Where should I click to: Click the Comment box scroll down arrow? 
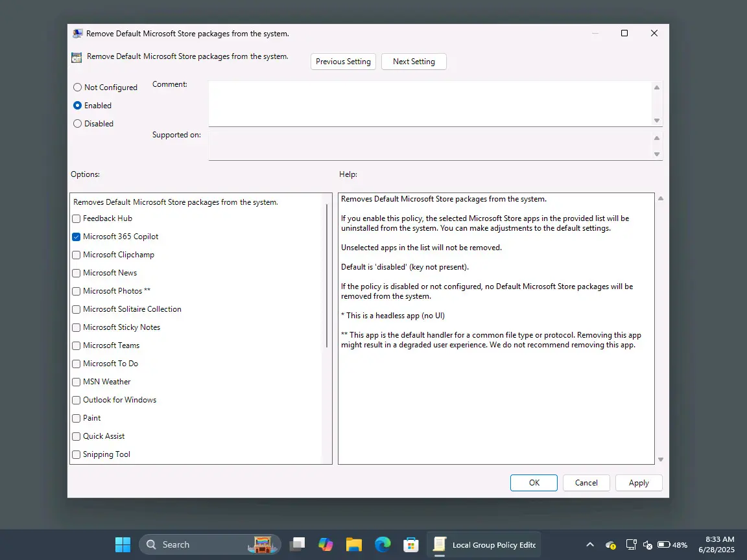point(657,121)
